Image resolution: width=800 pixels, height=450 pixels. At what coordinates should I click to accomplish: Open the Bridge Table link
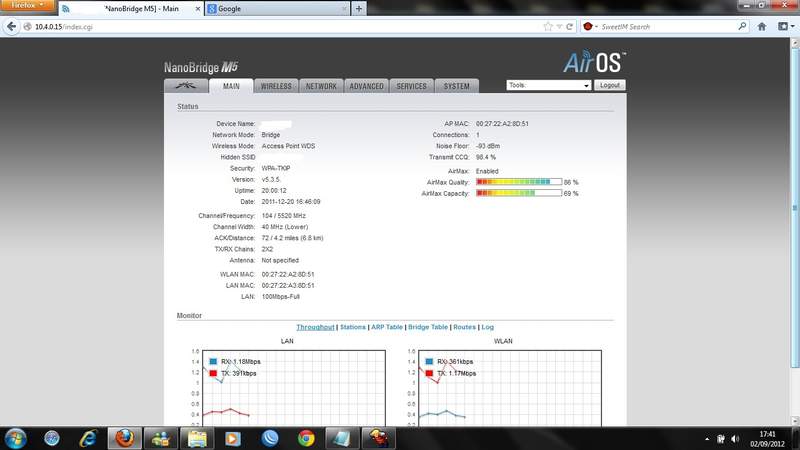(428, 327)
